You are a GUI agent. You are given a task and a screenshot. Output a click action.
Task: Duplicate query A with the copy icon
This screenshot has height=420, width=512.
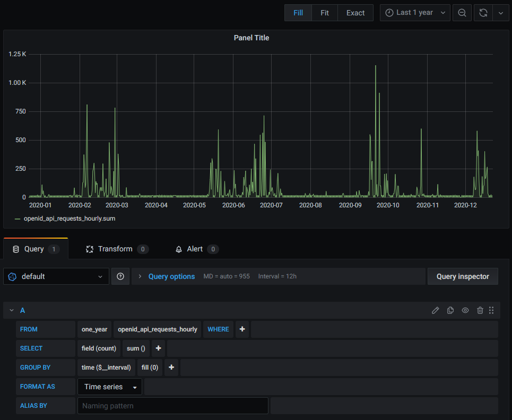(450, 310)
